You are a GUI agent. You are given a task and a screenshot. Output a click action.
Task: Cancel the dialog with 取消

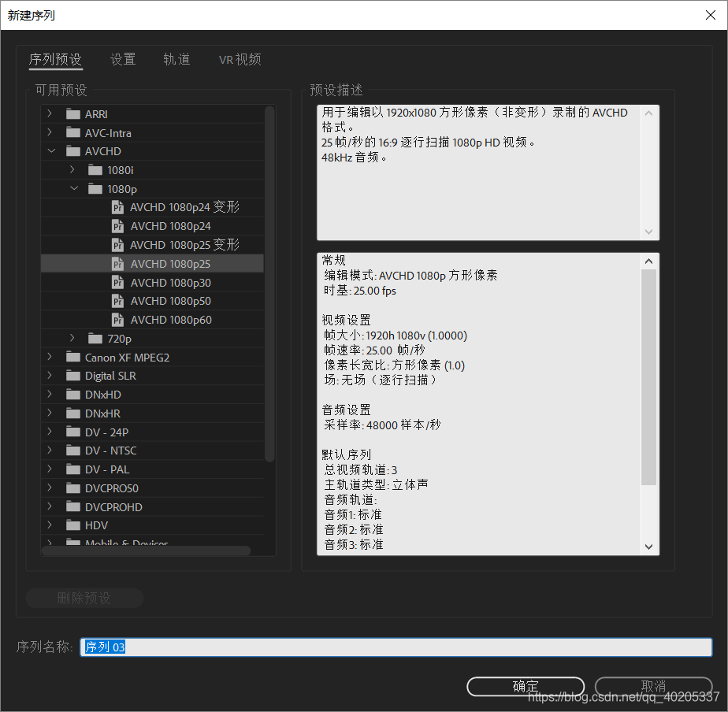click(654, 686)
